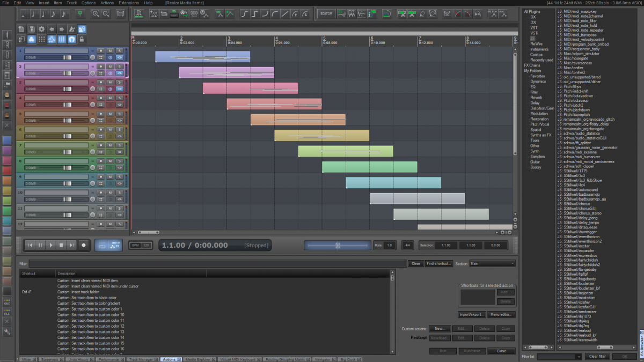Select the Reverb folder in FX tree
The image size is (644, 362).
(x=536, y=98)
